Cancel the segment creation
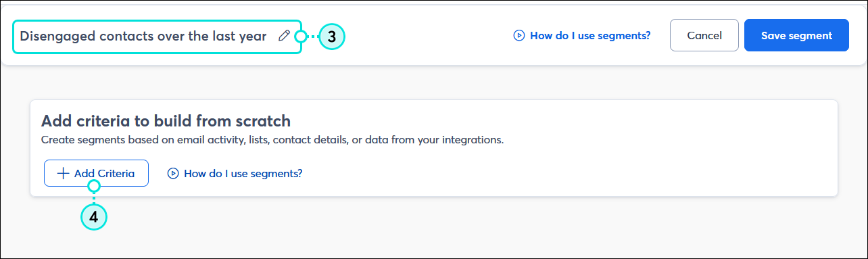This screenshot has height=259, width=868. tap(704, 35)
